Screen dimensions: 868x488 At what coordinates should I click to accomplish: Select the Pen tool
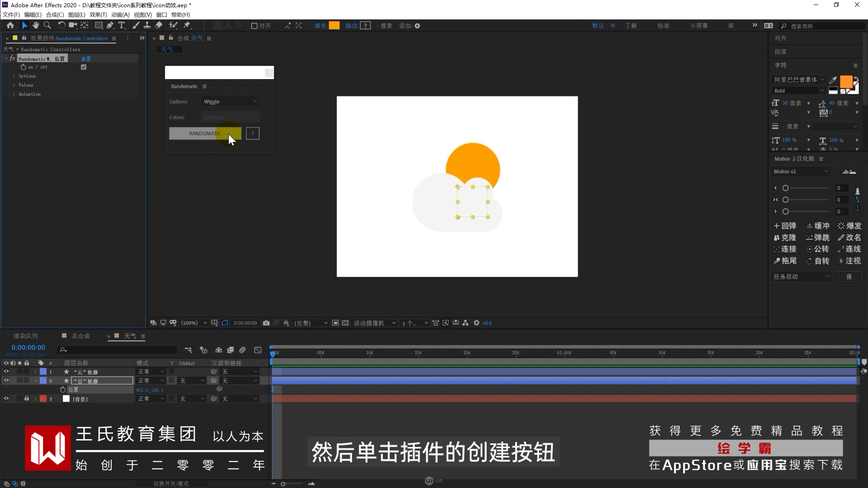point(110,25)
